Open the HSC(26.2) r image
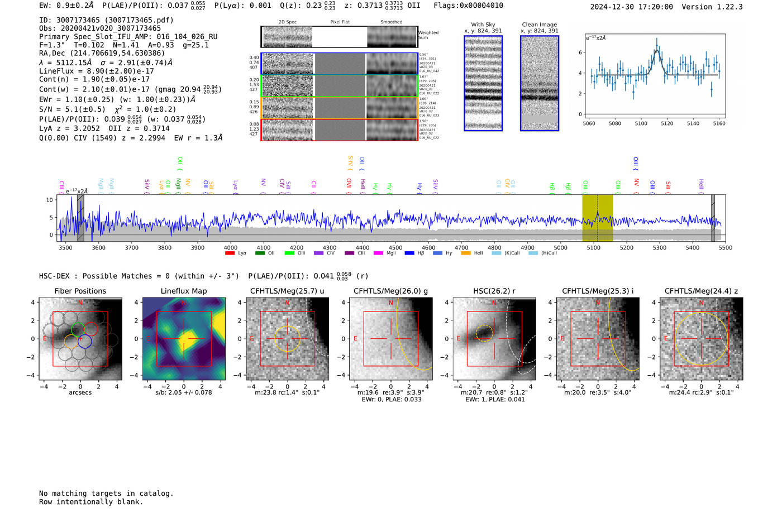The width and height of the screenshot is (782, 532). [x=494, y=338]
